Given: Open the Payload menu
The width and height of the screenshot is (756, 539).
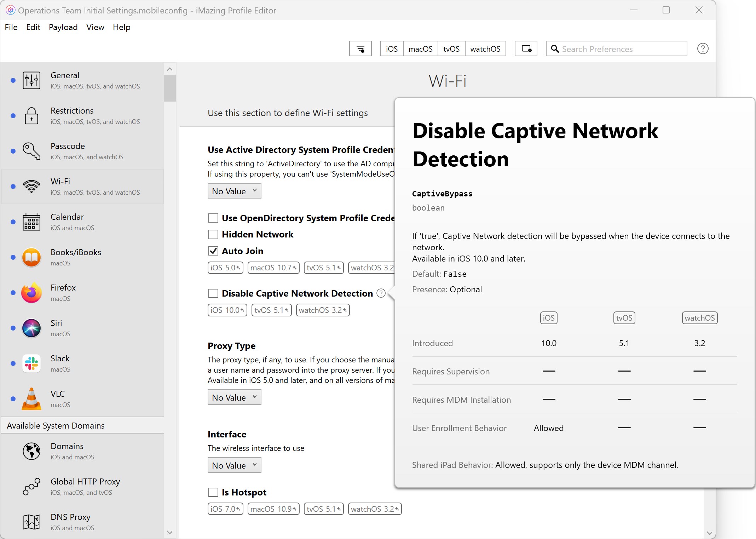Looking at the screenshot, I should [63, 27].
